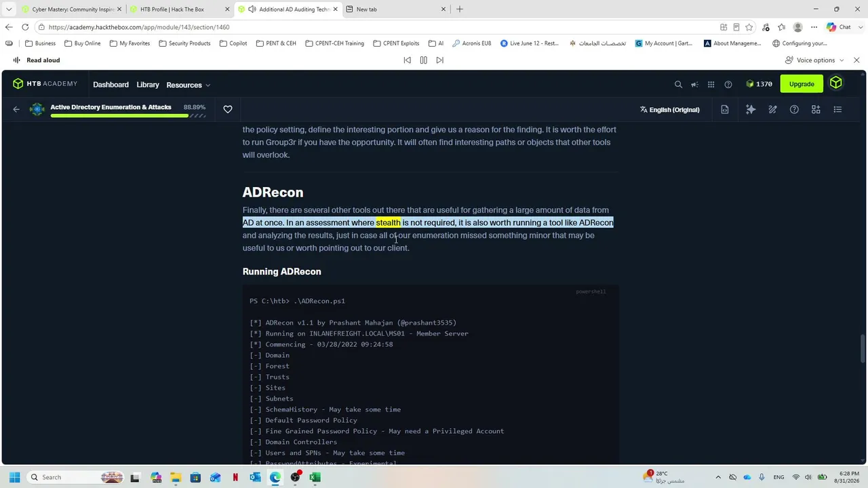Open Windows Start menu
The height and width of the screenshot is (488, 868).
14,477
